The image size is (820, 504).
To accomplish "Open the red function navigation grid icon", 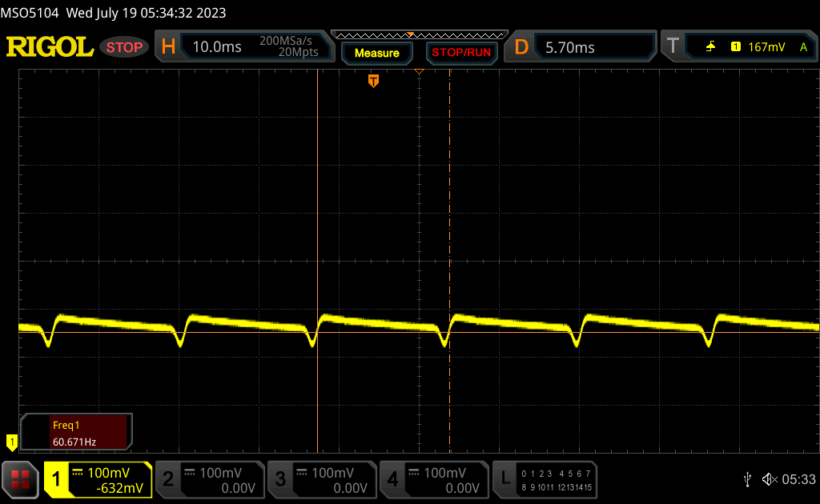I will [20, 479].
